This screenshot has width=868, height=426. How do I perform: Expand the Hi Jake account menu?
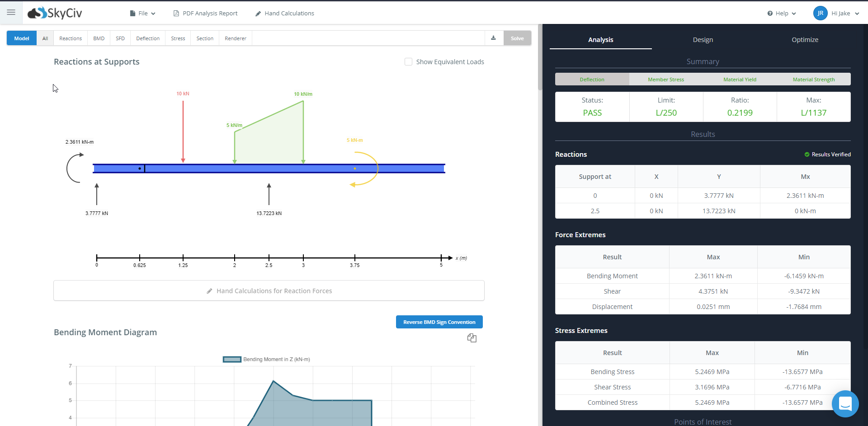pyautogui.click(x=845, y=14)
